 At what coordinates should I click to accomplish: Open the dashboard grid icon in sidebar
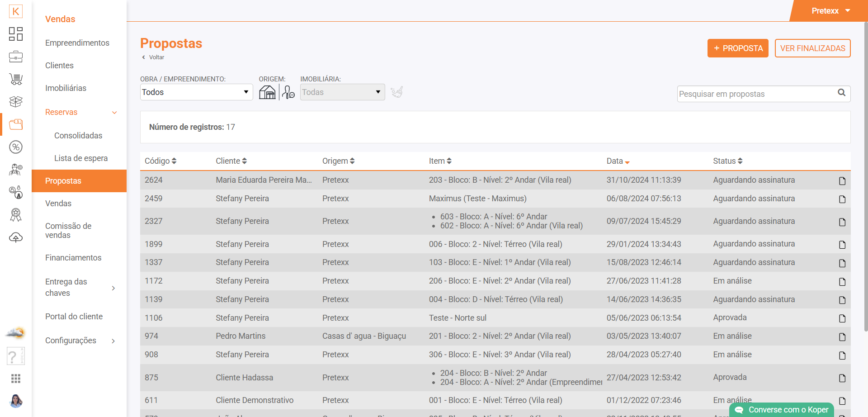coord(16,34)
